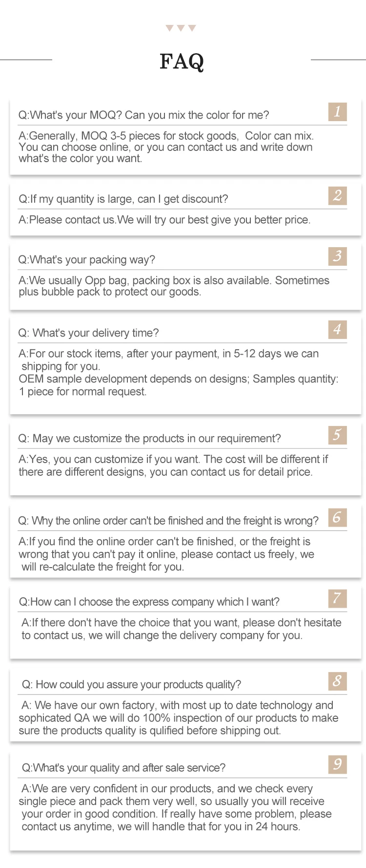Click the FAQ heading
Viewport: 366px width, 868px height.
[x=182, y=62]
